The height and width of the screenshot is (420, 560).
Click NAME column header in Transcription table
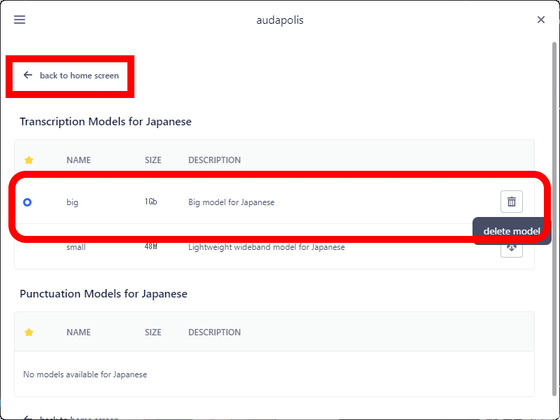79,160
